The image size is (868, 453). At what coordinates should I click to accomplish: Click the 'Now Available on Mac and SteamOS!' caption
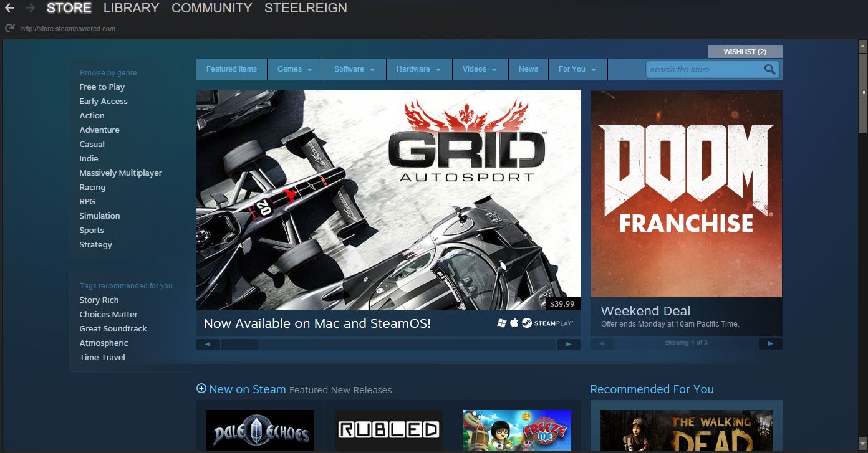(x=317, y=323)
